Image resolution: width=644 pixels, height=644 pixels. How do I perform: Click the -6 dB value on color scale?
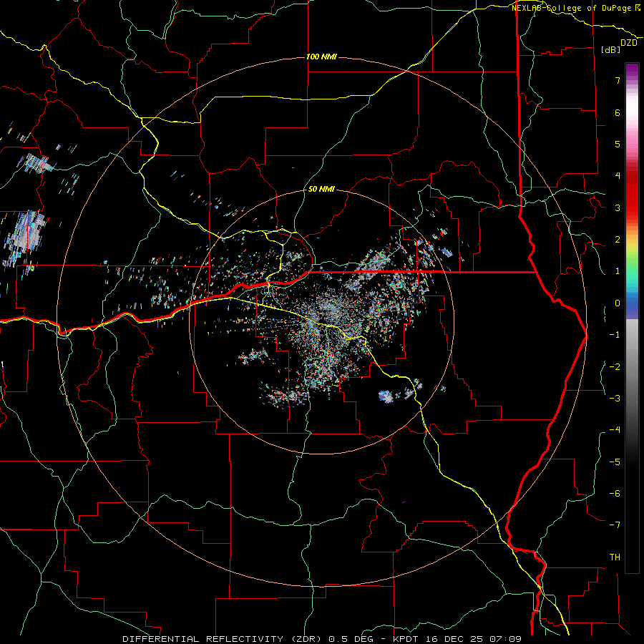[615, 494]
